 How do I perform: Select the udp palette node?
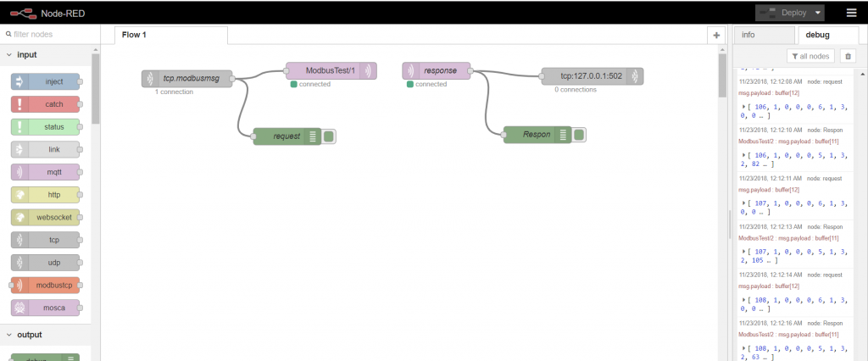(x=46, y=263)
